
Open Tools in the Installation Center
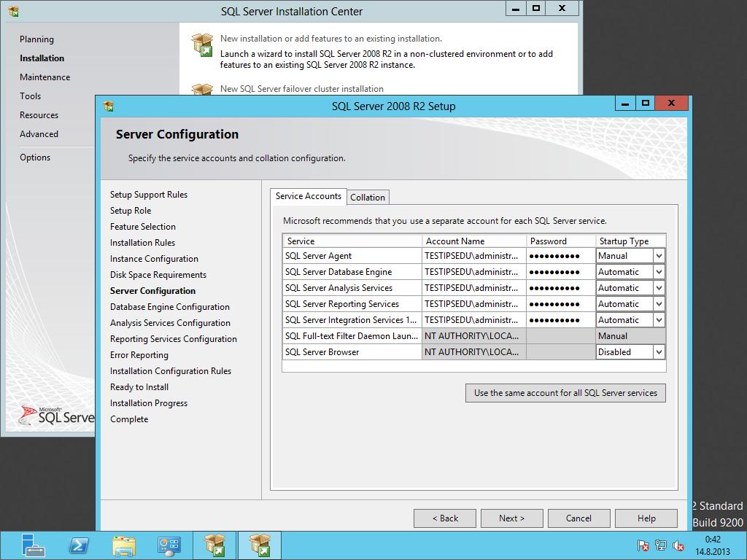click(x=30, y=96)
